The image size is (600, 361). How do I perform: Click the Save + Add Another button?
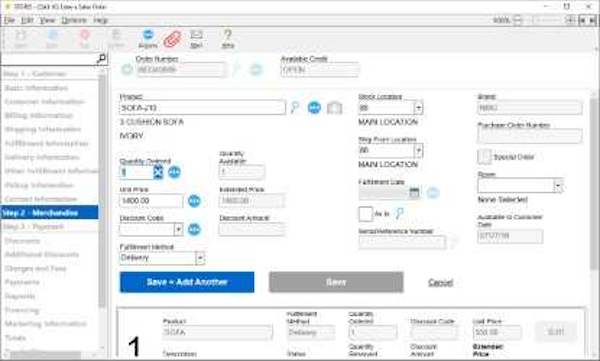(x=187, y=282)
